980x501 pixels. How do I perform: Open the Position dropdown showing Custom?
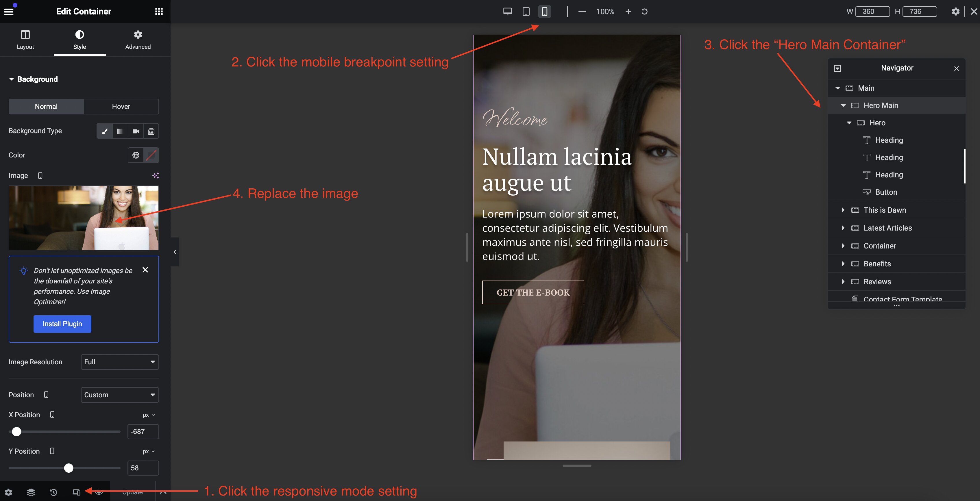click(119, 395)
